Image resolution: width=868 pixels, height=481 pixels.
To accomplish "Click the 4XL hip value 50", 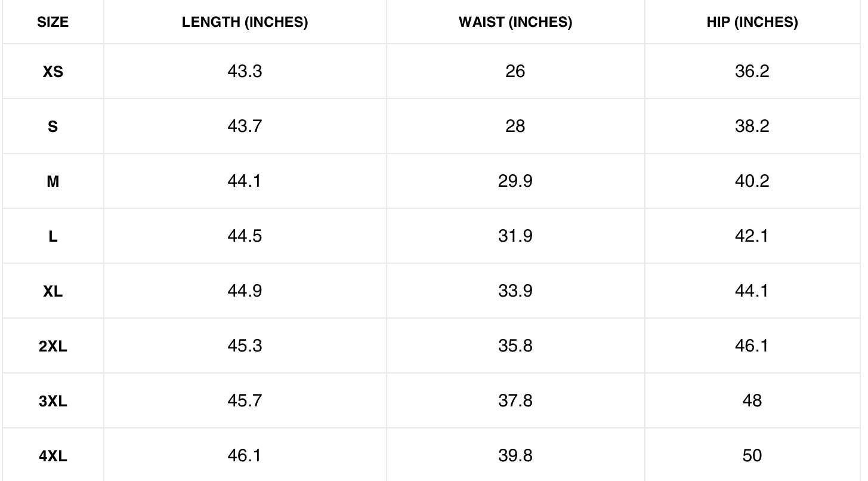I will [752, 456].
